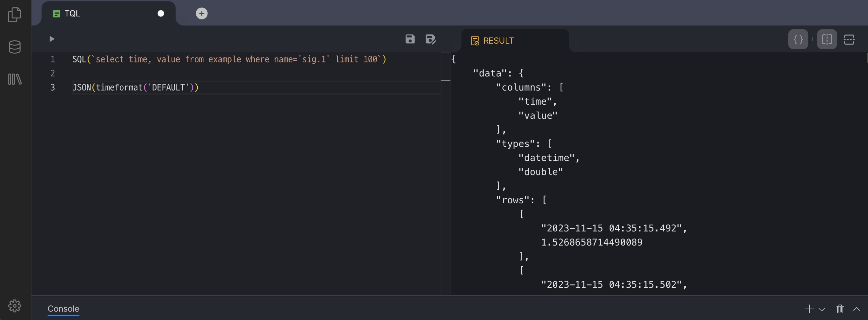Close the TQL tab via unsaved dot
Image resolution: width=868 pixels, height=320 pixels.
point(161,13)
